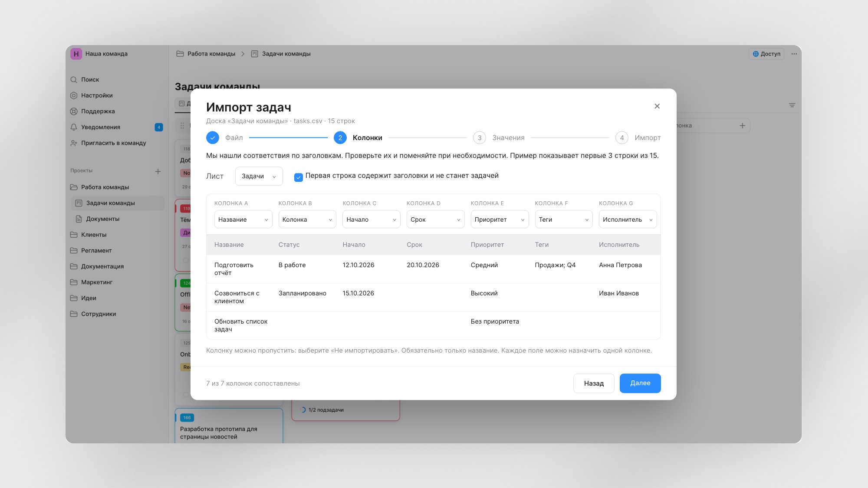Click the Анна Петрова cell in preview

620,265
